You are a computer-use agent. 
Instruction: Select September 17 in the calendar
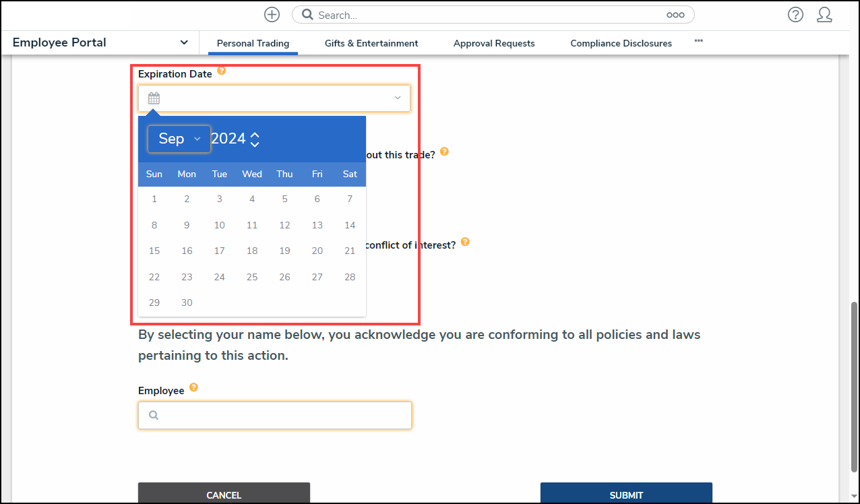click(220, 251)
